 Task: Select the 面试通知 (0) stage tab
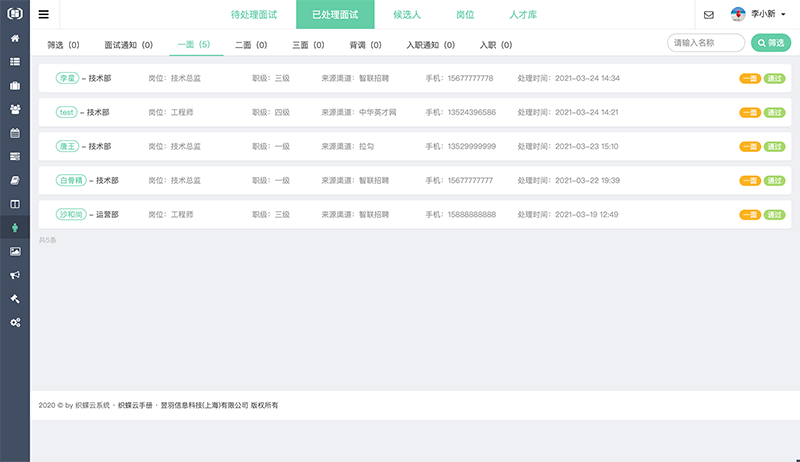tap(129, 45)
